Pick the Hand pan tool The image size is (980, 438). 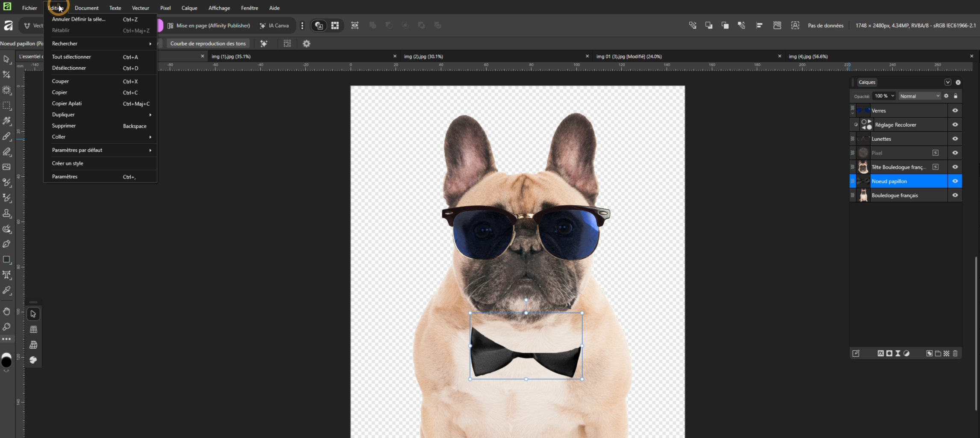[x=6, y=311]
